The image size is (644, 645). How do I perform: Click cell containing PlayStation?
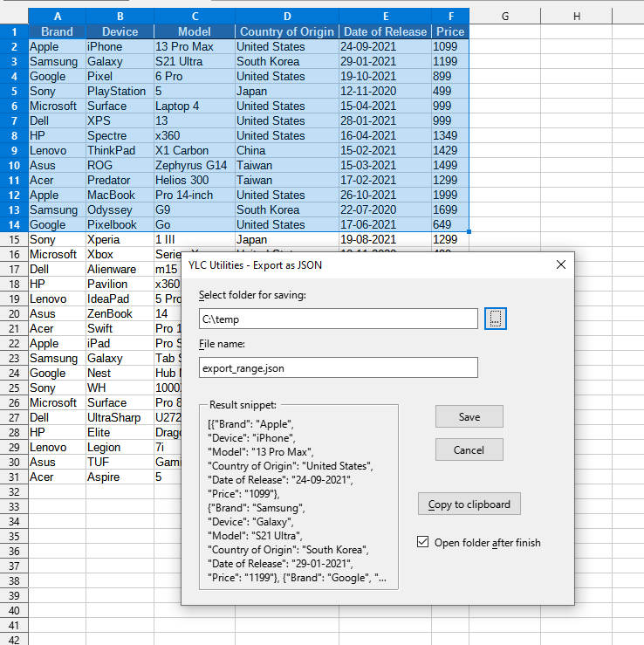coord(120,91)
